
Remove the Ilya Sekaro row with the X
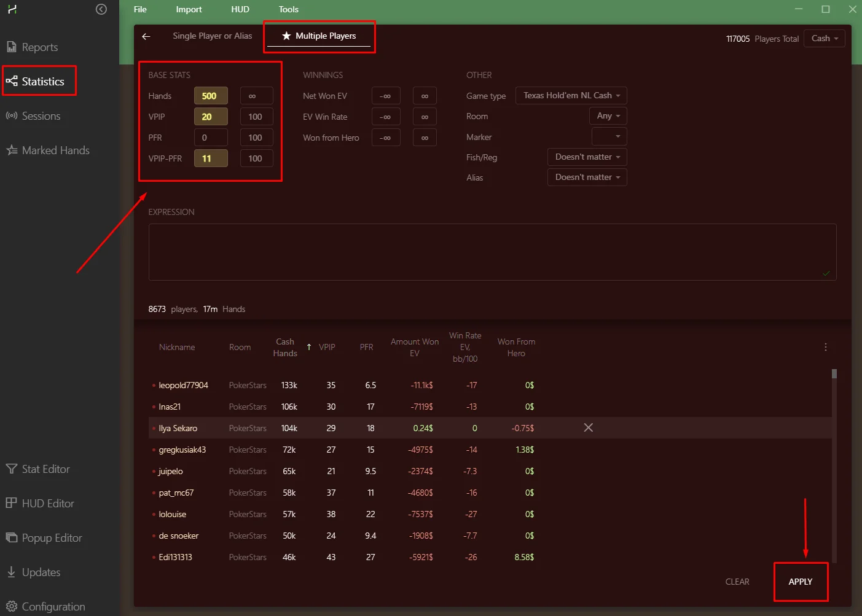click(x=588, y=427)
